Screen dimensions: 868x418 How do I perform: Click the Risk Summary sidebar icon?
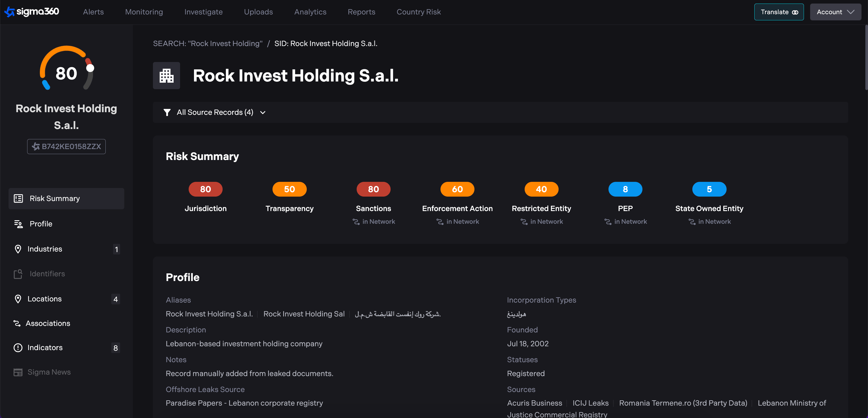18,198
